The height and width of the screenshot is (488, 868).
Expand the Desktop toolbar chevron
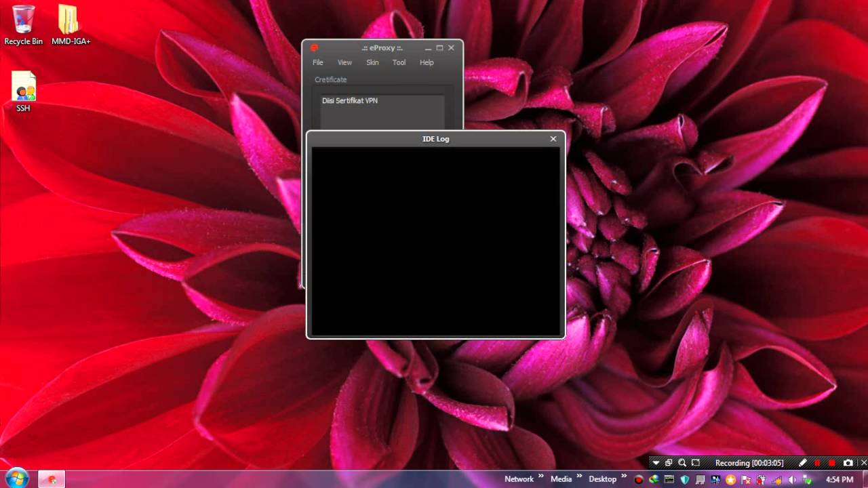pos(624,476)
